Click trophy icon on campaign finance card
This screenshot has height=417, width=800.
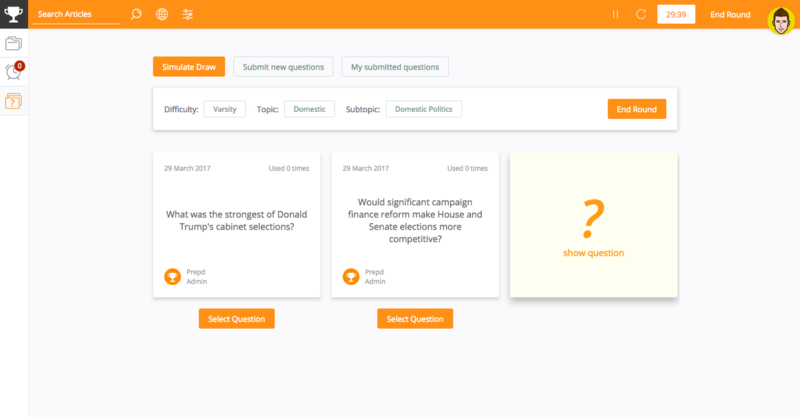(351, 277)
